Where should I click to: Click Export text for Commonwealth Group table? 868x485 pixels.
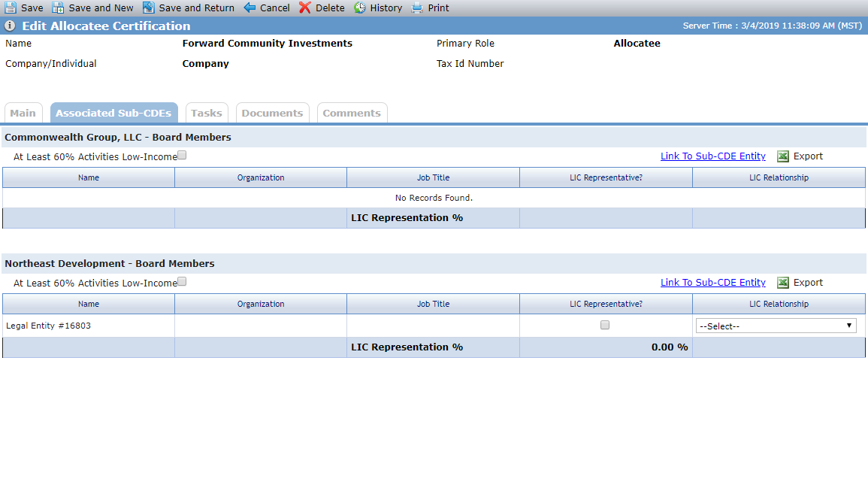tap(808, 156)
